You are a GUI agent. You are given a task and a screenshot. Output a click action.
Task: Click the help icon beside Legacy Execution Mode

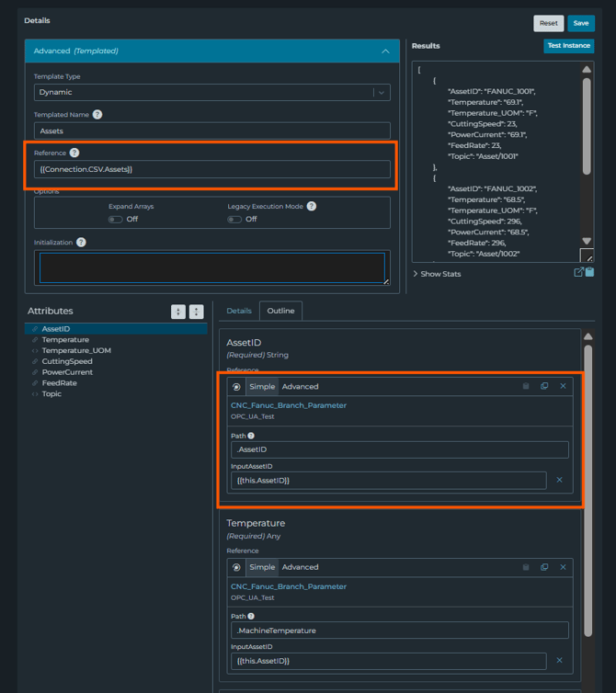tap(312, 207)
